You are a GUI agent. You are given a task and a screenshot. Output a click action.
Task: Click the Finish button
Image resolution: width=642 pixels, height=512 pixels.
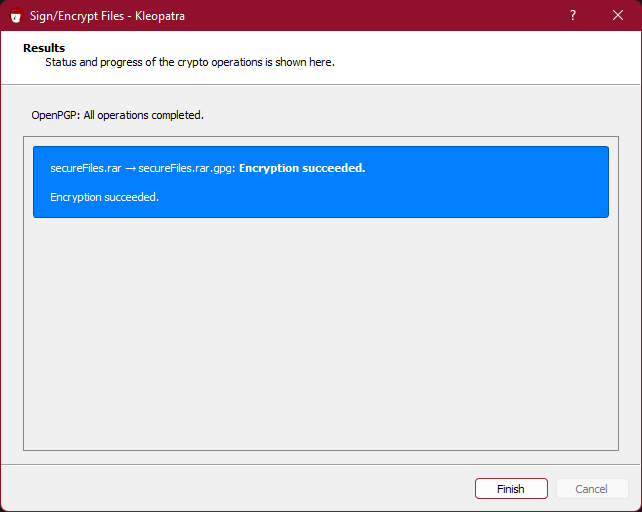[x=511, y=489]
